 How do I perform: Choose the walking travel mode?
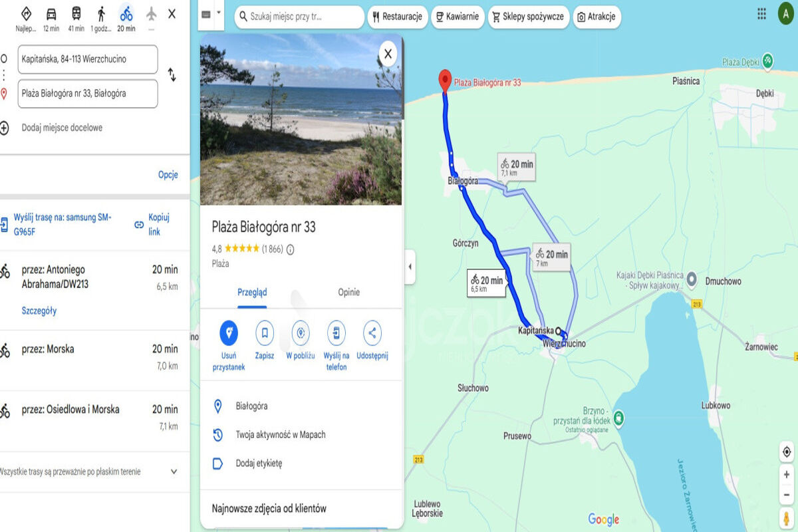[x=101, y=13]
